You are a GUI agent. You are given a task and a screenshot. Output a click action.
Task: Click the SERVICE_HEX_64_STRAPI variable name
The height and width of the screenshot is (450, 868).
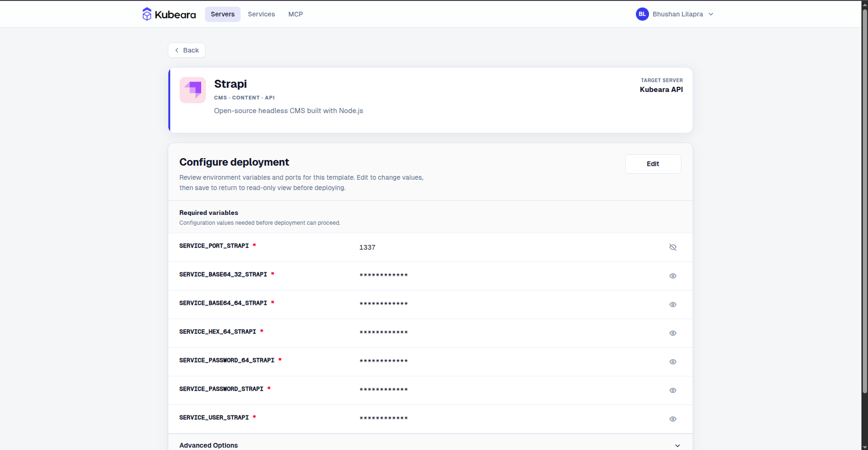[218, 332]
